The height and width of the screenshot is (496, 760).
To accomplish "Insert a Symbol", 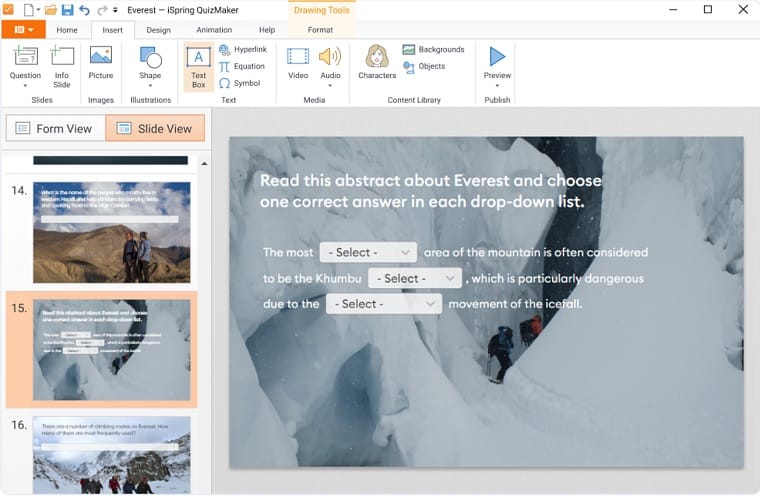I will coord(240,83).
